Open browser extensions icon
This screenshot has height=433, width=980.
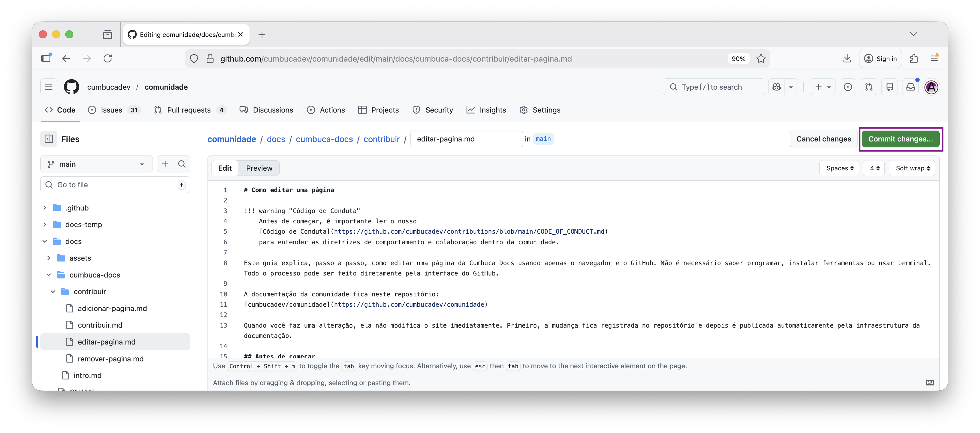pos(914,58)
